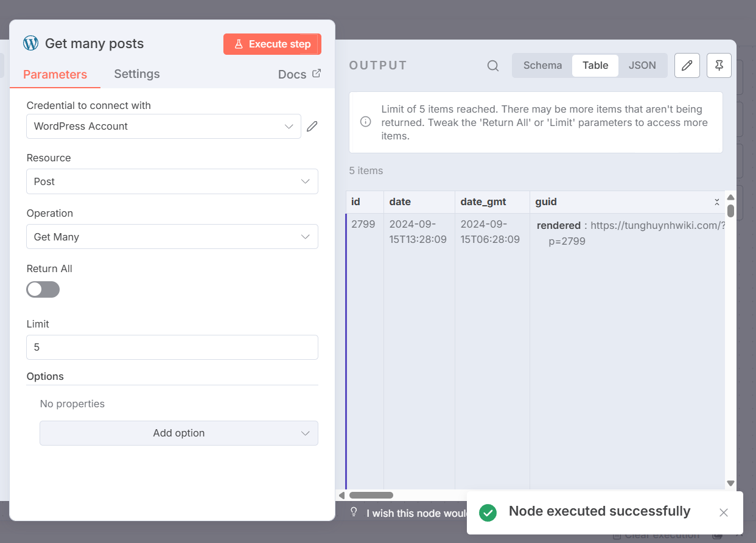The width and height of the screenshot is (756, 543).
Task: Expand the Add option dropdown under Options
Action: click(178, 433)
